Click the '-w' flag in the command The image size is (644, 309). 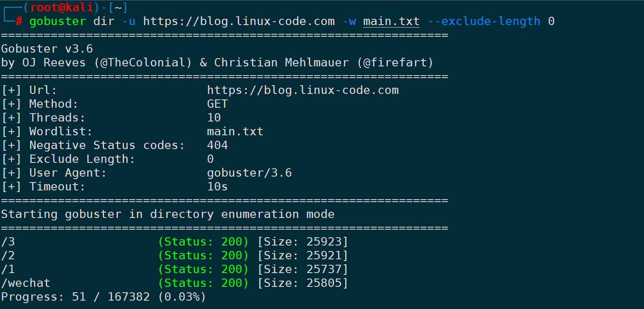(x=349, y=21)
